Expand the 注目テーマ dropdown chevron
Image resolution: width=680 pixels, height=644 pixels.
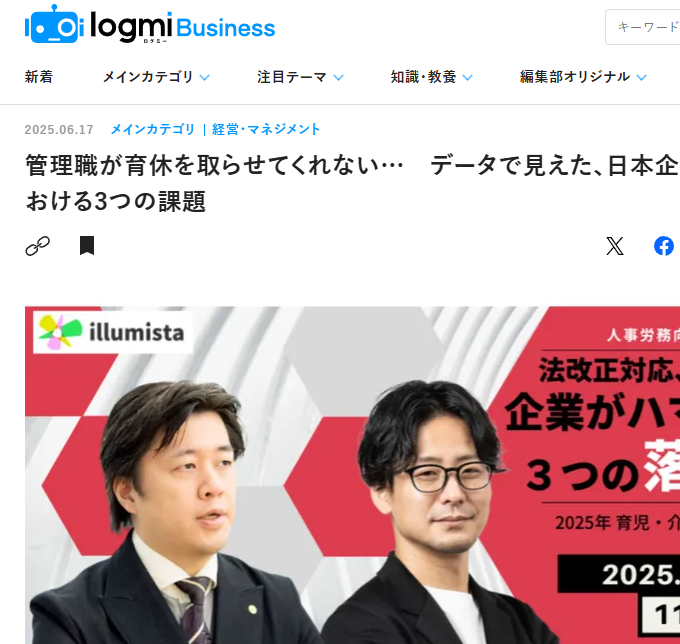338,78
